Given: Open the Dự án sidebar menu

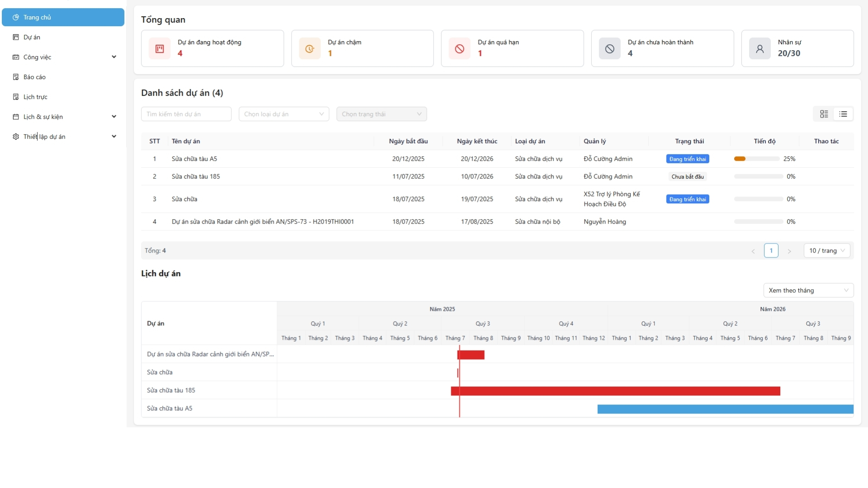Looking at the screenshot, I should (32, 37).
